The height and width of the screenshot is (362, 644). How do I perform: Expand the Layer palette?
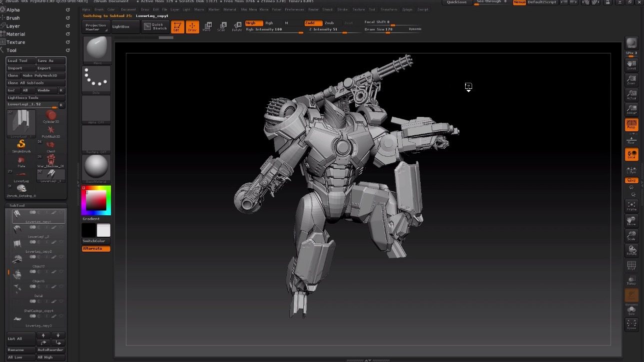(x=13, y=26)
